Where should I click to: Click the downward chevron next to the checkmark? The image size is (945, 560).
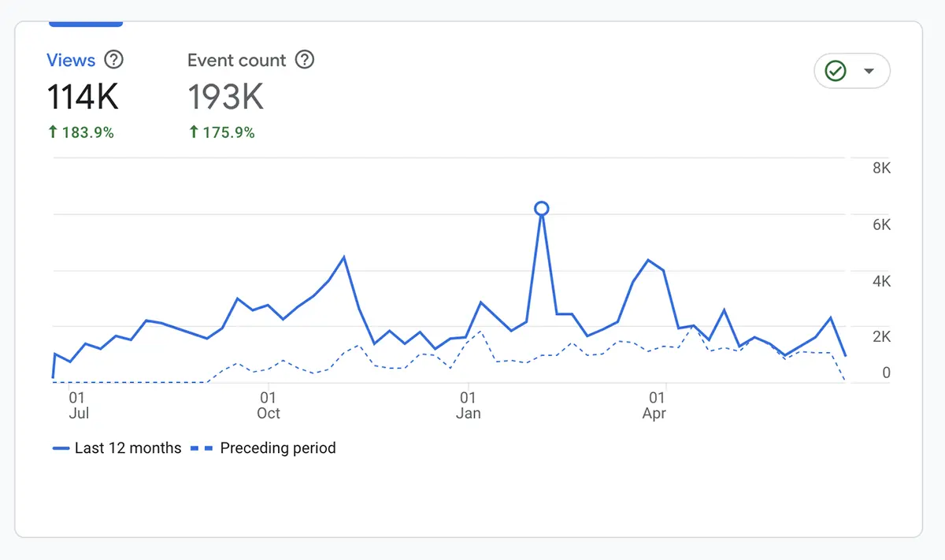click(x=870, y=71)
